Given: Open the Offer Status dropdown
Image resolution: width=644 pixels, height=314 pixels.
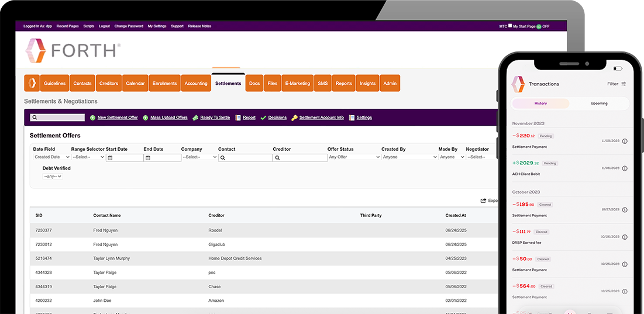Looking at the screenshot, I should pyautogui.click(x=354, y=157).
